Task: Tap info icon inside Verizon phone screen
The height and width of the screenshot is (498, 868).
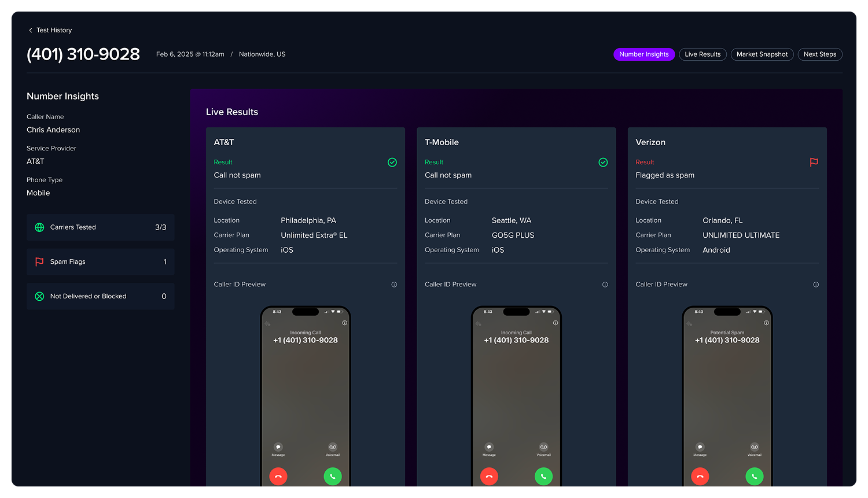Action: 766,323
